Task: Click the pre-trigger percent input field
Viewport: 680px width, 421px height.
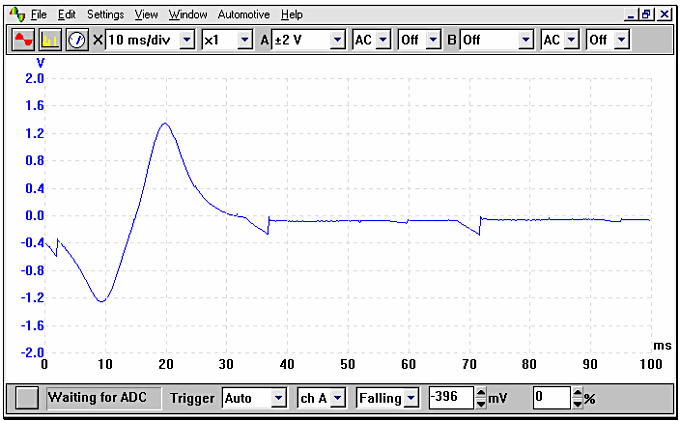Action: pos(551,398)
